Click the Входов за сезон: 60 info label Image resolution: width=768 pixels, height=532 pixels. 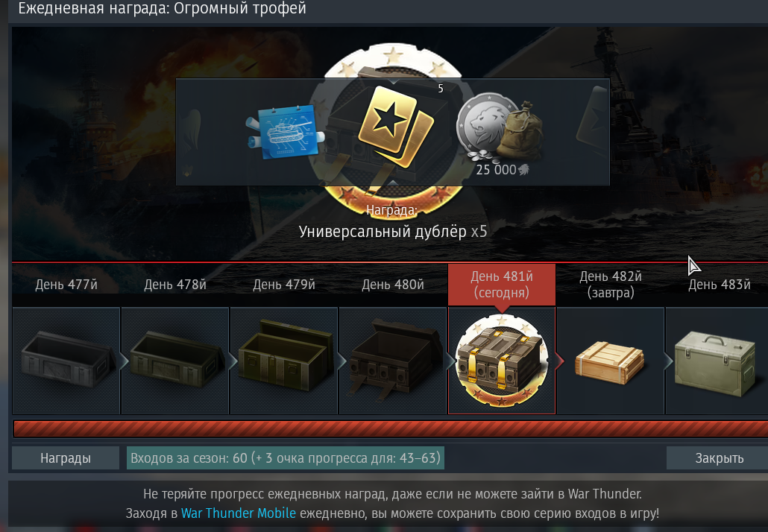tap(286, 458)
